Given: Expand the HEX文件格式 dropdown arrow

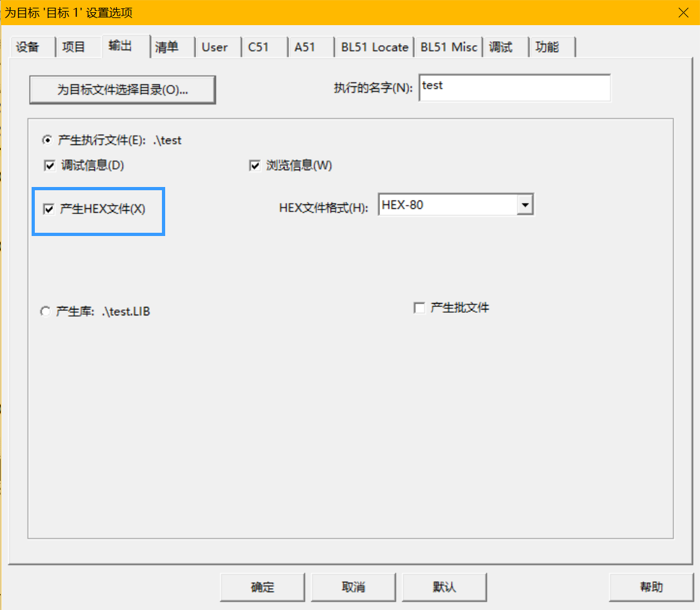Looking at the screenshot, I should (525, 206).
